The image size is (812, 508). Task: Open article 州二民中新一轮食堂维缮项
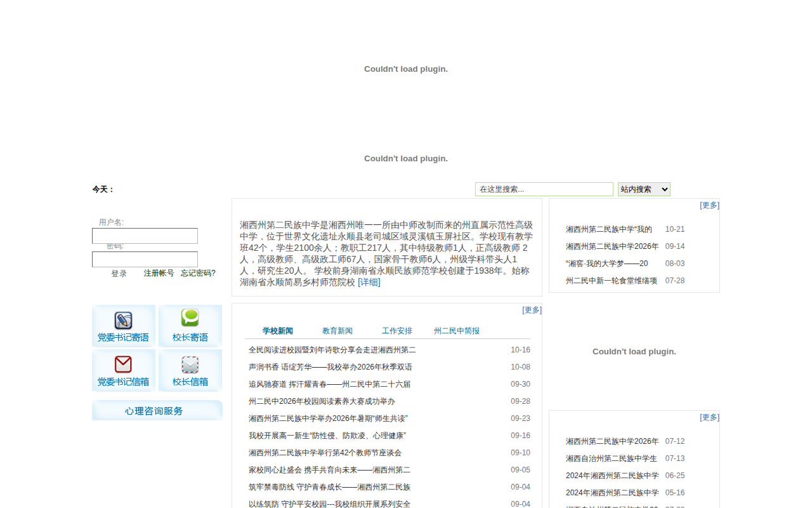point(612,281)
